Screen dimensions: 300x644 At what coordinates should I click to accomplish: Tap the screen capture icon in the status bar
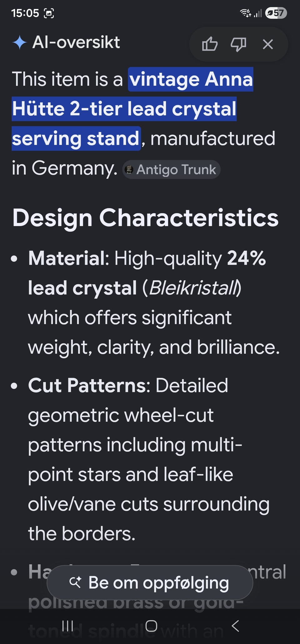coord(49,13)
